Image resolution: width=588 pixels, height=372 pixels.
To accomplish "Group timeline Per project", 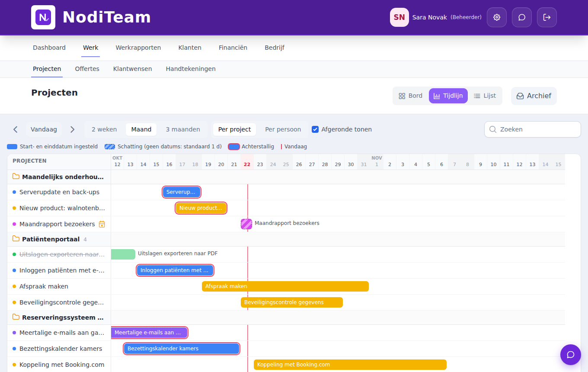I will [234, 129].
